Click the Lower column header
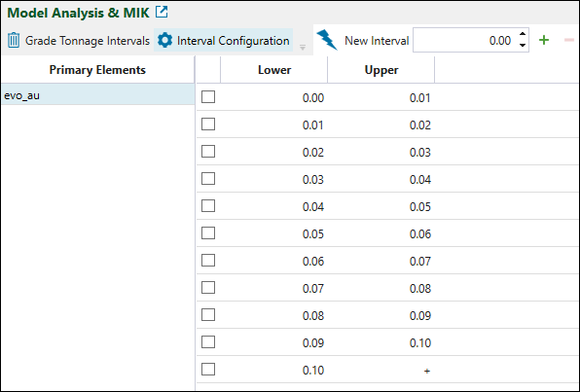Screen dimensions: 580x392 pyautogui.click(x=274, y=70)
